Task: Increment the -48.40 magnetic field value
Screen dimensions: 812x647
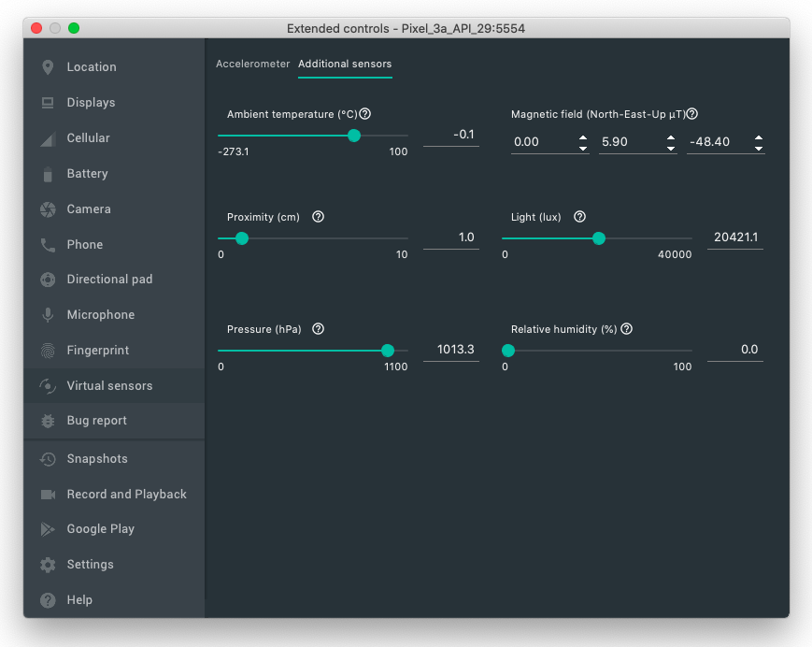Action: tap(759, 137)
